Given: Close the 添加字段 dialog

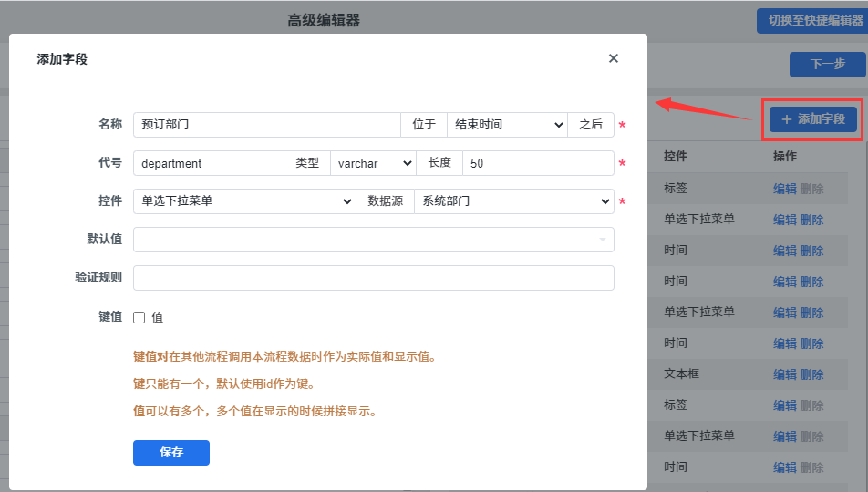Looking at the screenshot, I should (x=613, y=58).
